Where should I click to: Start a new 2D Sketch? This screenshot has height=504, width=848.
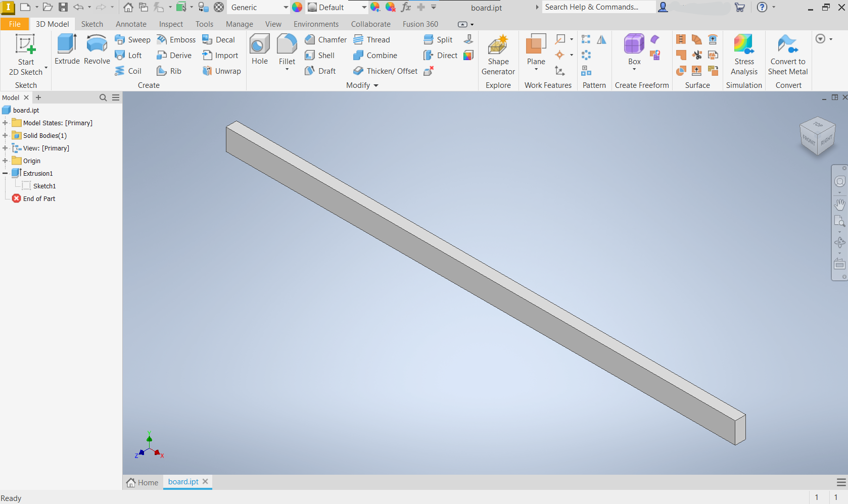[25, 54]
